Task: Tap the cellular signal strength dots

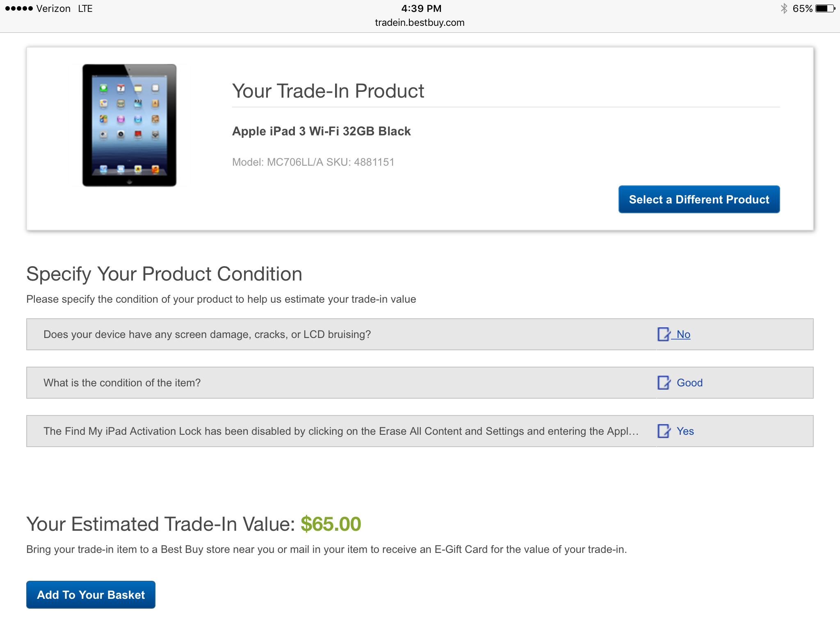Action: coord(19,9)
